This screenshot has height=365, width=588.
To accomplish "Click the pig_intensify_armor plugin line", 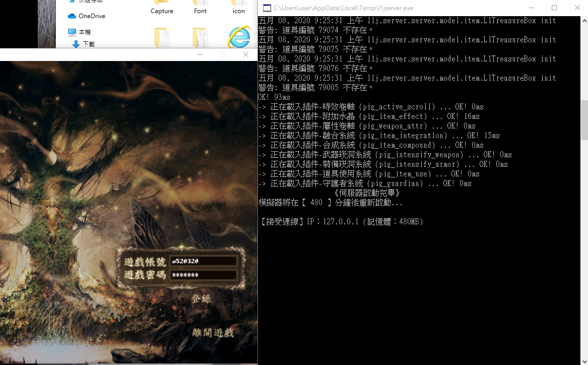I will (x=383, y=164).
